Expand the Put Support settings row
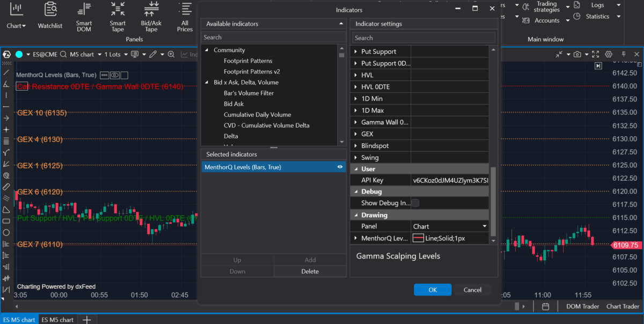644x324 pixels. [355, 52]
